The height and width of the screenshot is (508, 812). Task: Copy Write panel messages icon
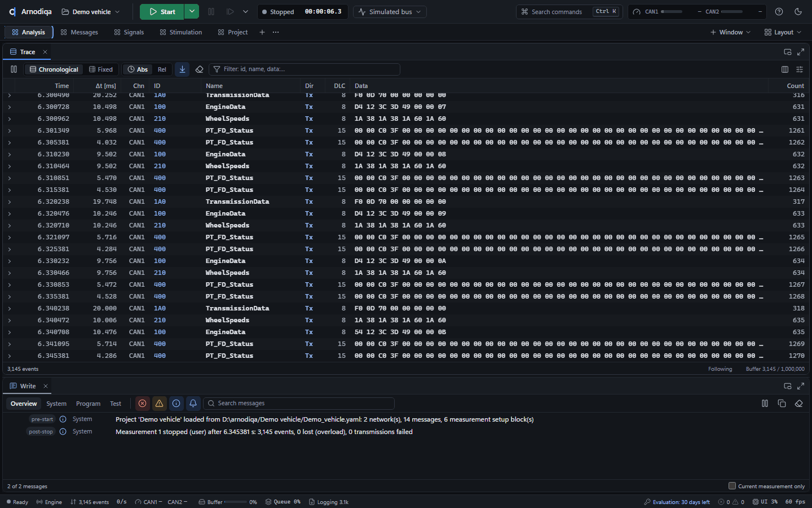782,403
